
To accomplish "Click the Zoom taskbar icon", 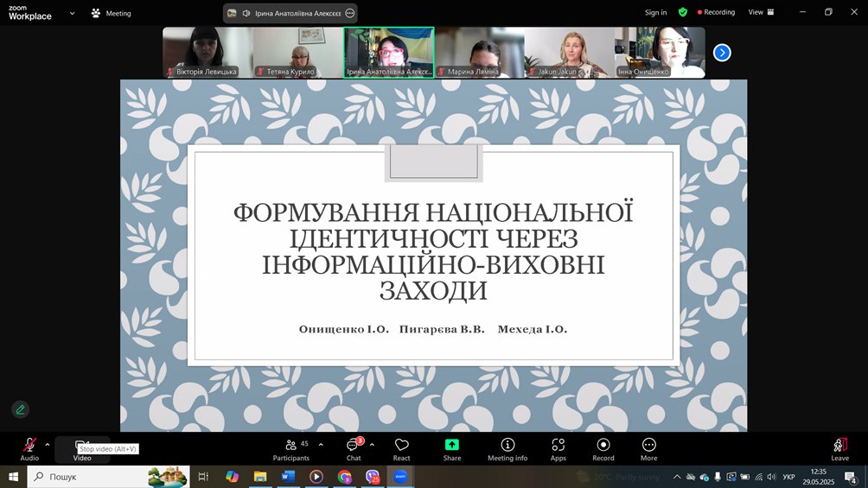I will click(x=400, y=477).
